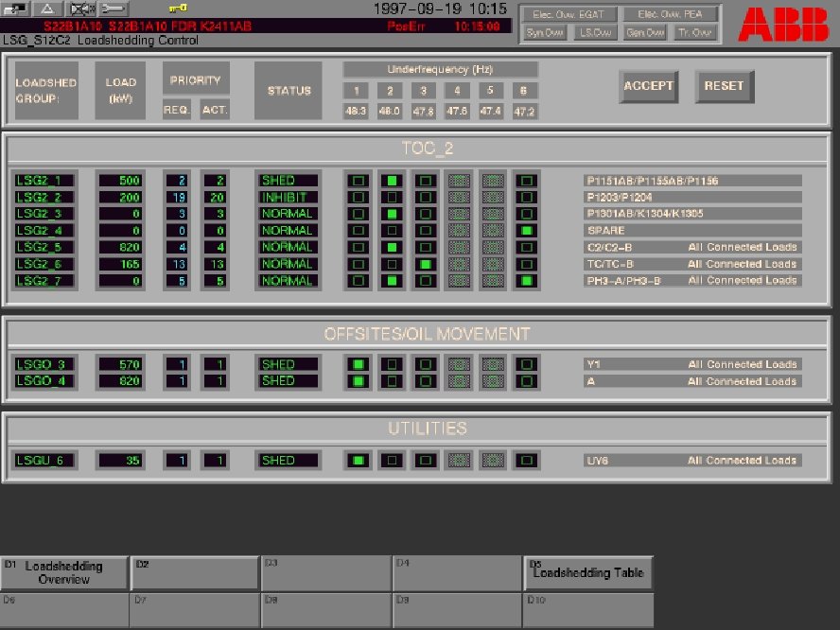Image resolution: width=840 pixels, height=630 pixels.
Task: Click the yellow key authorization icon
Action: [x=179, y=10]
